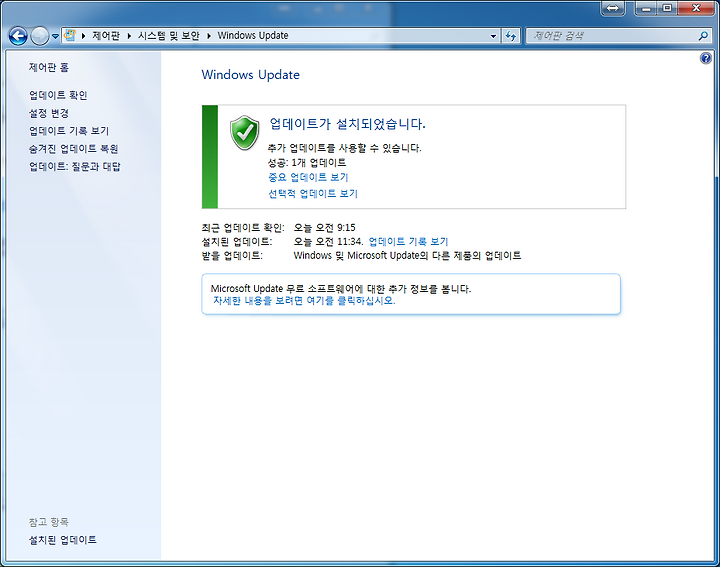Click the Control Panel icon in address bar
The image size is (720, 567).
pyautogui.click(x=70, y=35)
